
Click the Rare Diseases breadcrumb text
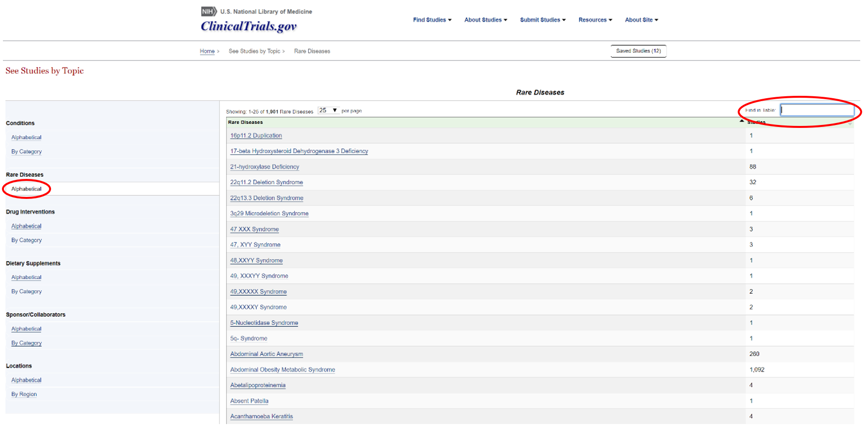312,51
